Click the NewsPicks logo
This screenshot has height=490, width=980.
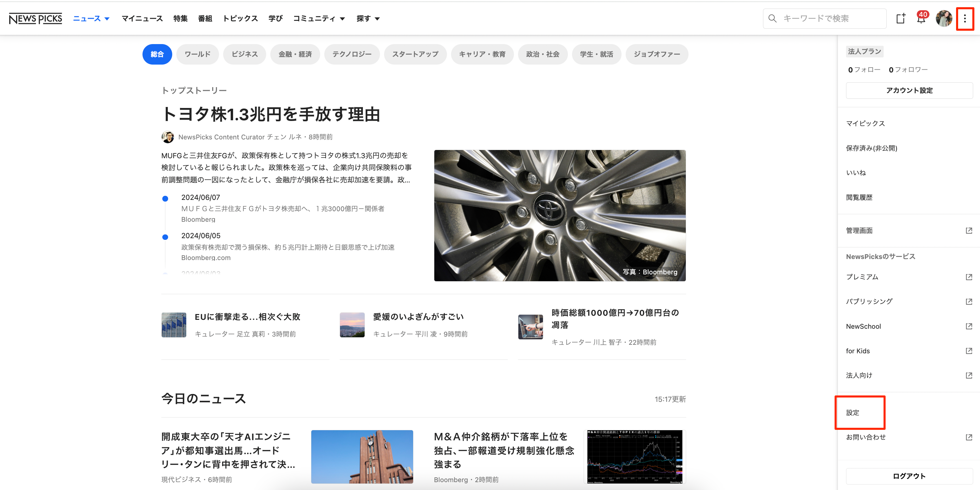(36, 19)
